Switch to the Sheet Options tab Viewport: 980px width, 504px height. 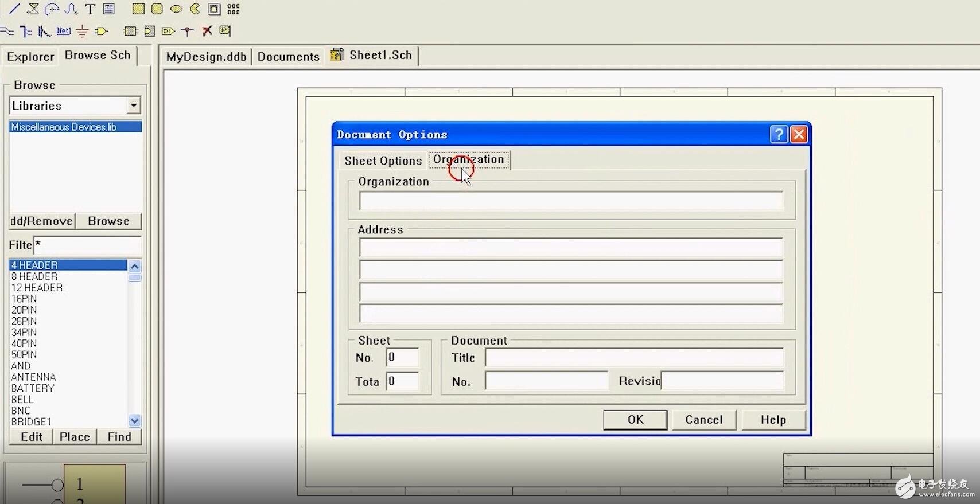pyautogui.click(x=383, y=161)
